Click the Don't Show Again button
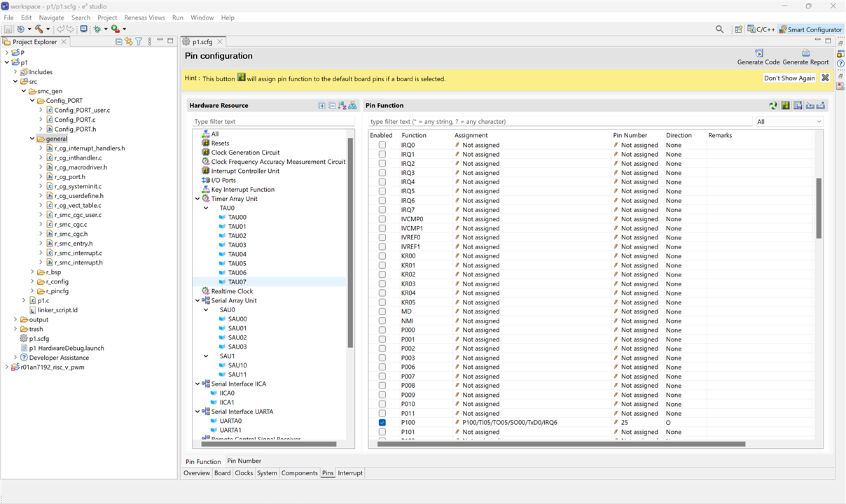This screenshot has width=846, height=504. point(789,78)
